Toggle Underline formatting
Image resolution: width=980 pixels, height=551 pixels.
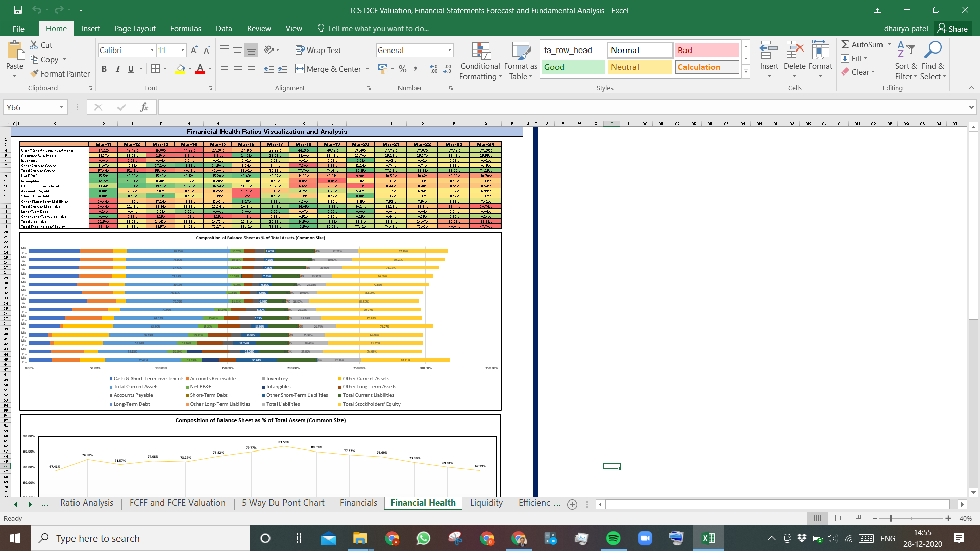pos(131,69)
